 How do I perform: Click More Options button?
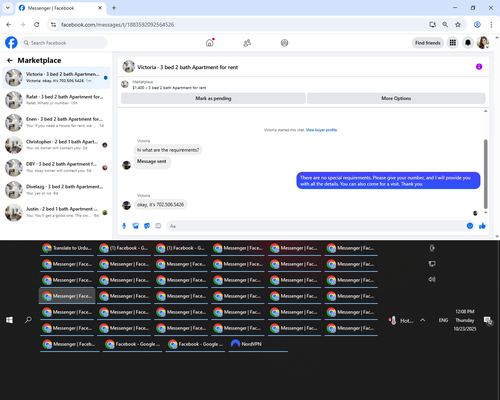(x=396, y=98)
